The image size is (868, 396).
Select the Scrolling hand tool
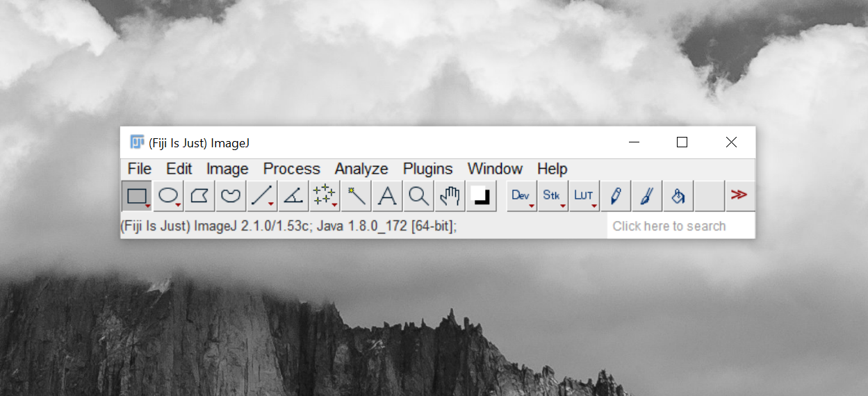tap(450, 196)
